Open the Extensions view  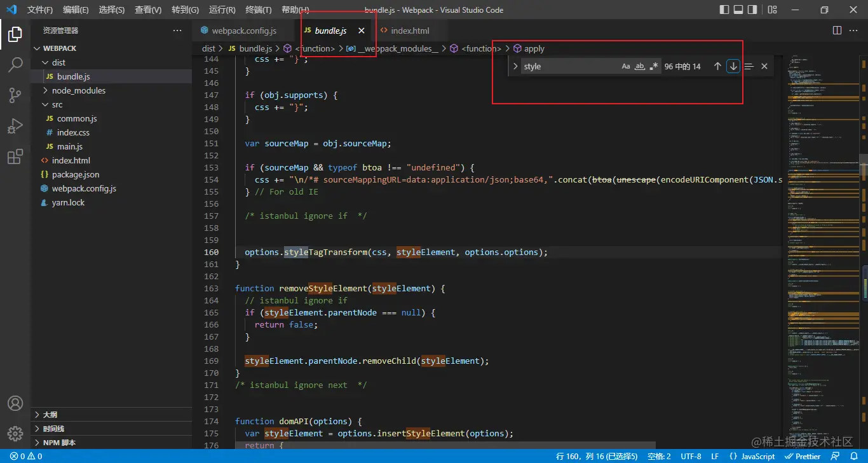[15, 156]
